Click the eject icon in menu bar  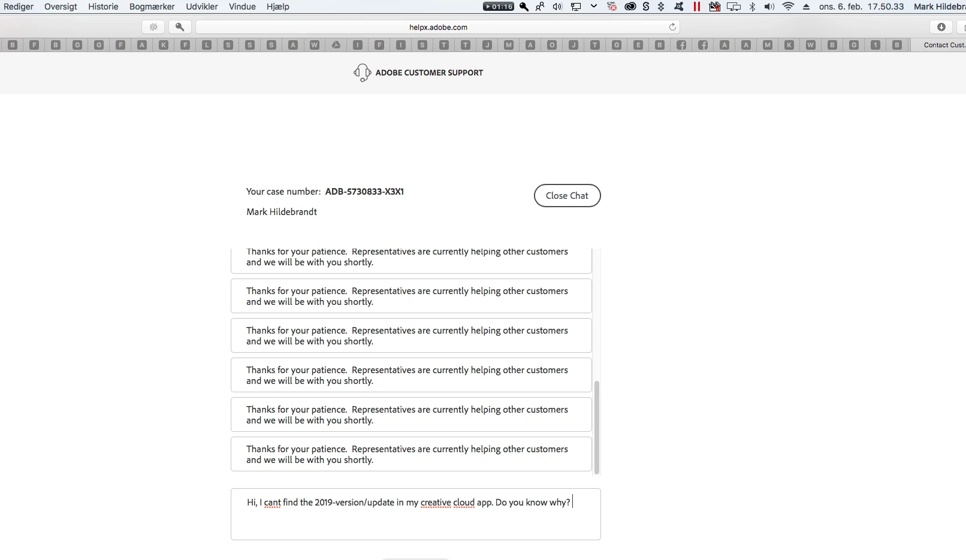[807, 7]
